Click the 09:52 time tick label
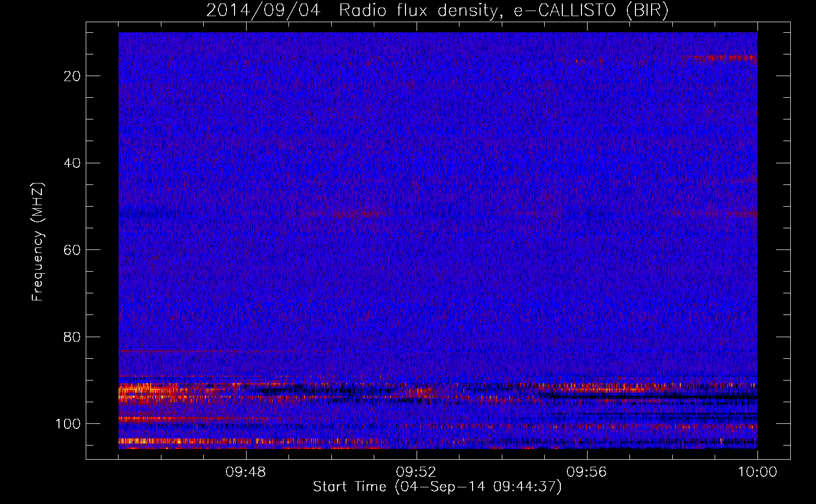Image resolution: width=816 pixels, height=504 pixels. [416, 472]
